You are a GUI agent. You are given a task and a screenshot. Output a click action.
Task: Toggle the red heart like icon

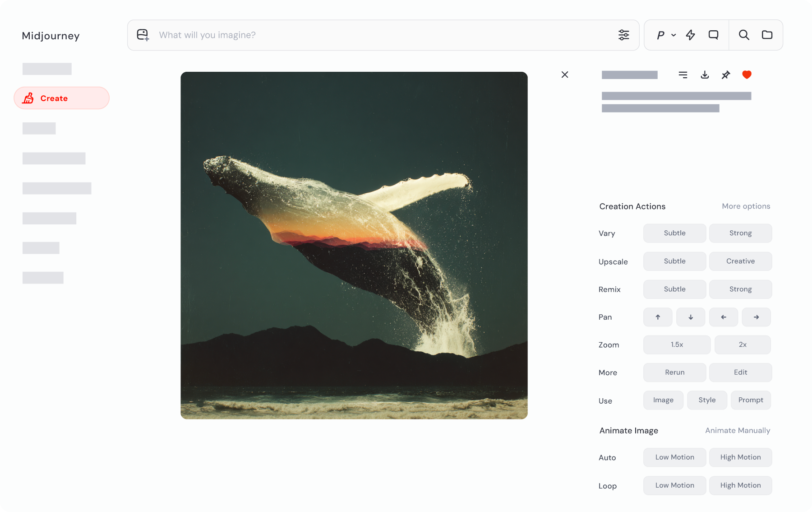coord(747,75)
